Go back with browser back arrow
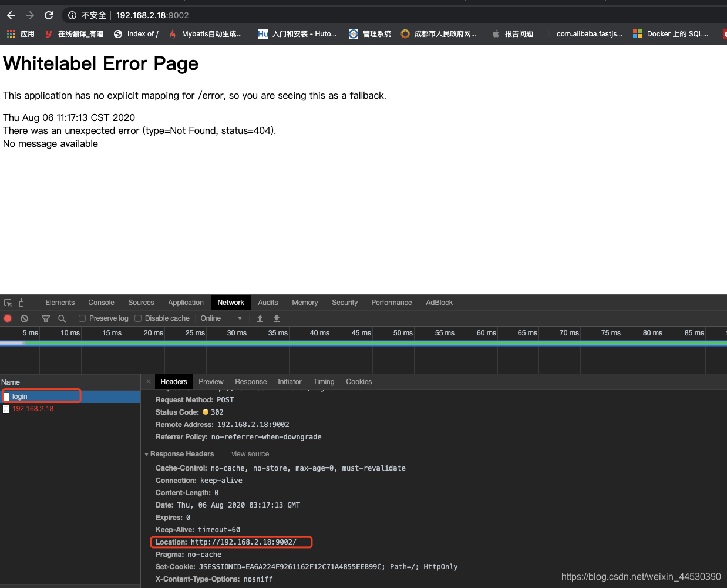The image size is (727, 588). pyautogui.click(x=11, y=15)
